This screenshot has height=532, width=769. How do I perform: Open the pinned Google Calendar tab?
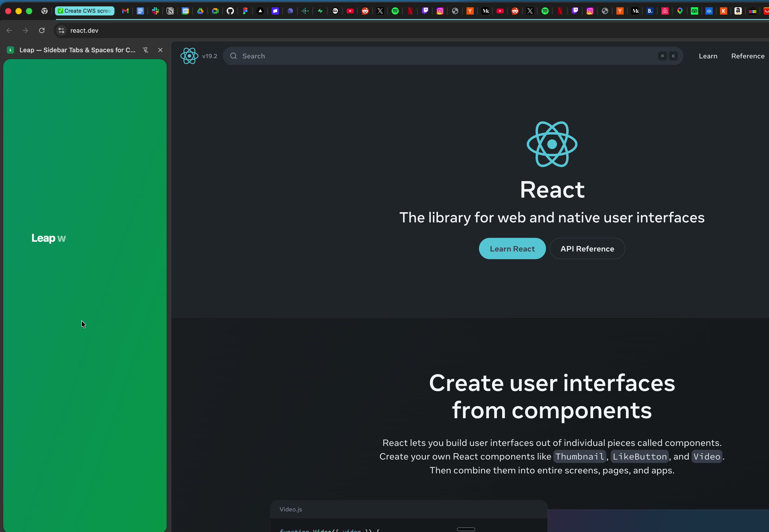tap(185, 11)
